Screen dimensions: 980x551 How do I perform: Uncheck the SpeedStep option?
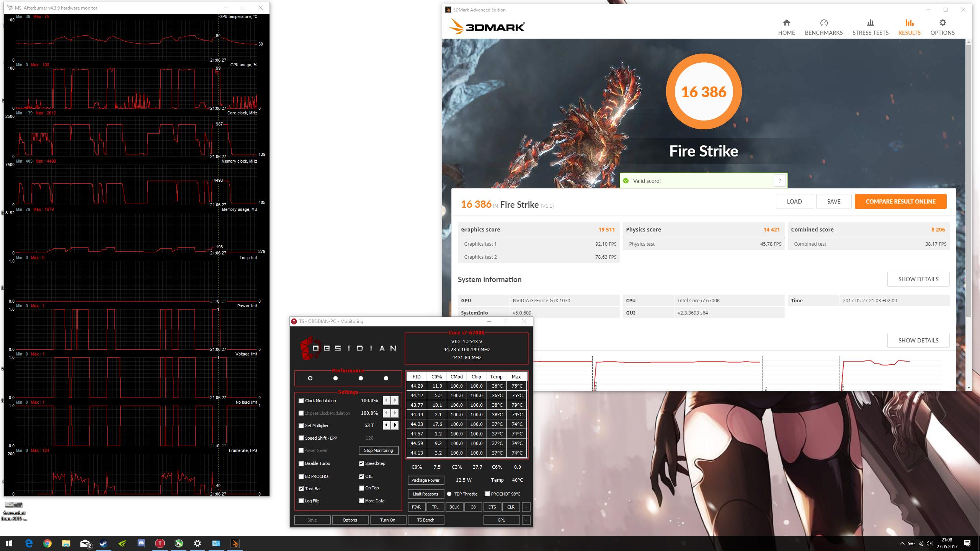pyautogui.click(x=361, y=463)
